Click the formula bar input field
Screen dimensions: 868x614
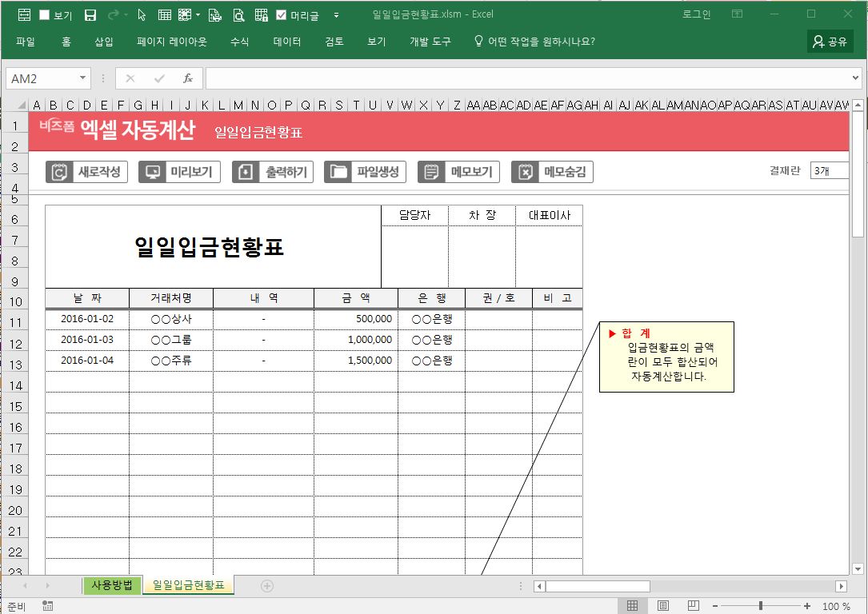click(x=528, y=78)
